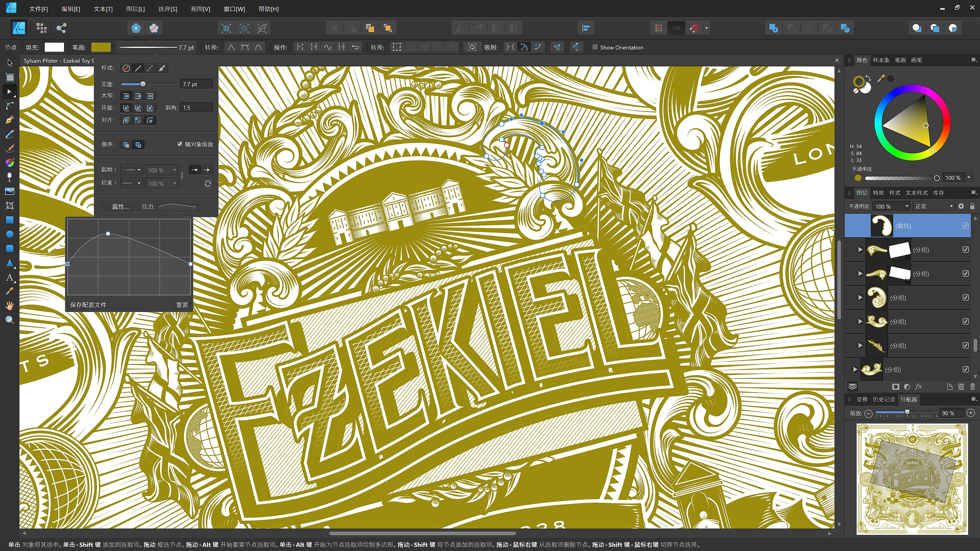The image size is (980, 551).
Task: Click the pressure curve peak node
Action: pos(108,233)
